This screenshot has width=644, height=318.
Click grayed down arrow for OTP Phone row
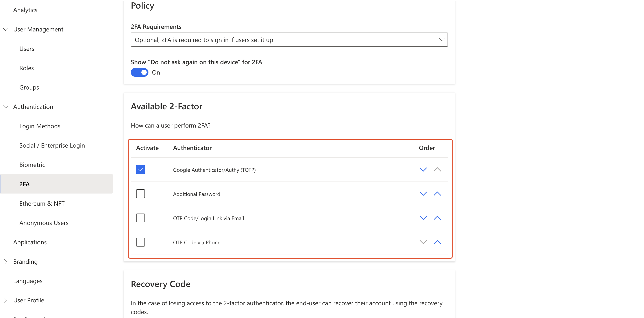(423, 242)
